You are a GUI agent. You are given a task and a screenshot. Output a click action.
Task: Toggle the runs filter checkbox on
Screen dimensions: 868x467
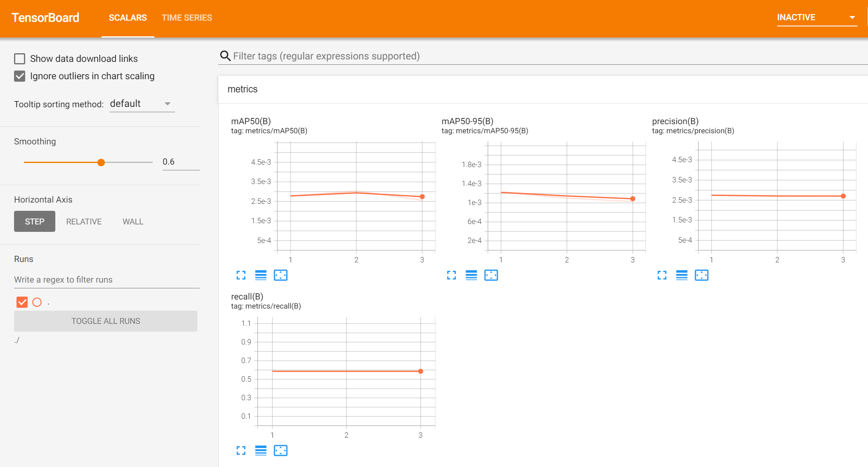click(21, 302)
